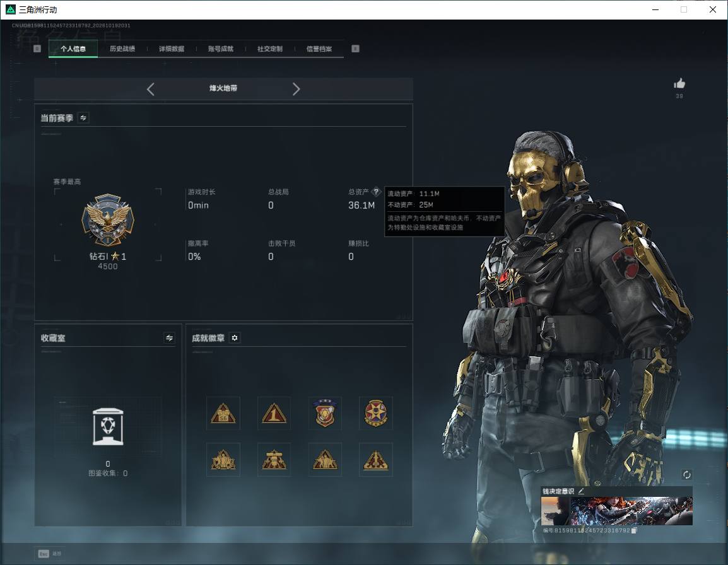Click the rotate icon beside the character model
Image resolution: width=728 pixels, height=565 pixels.
pos(686,474)
